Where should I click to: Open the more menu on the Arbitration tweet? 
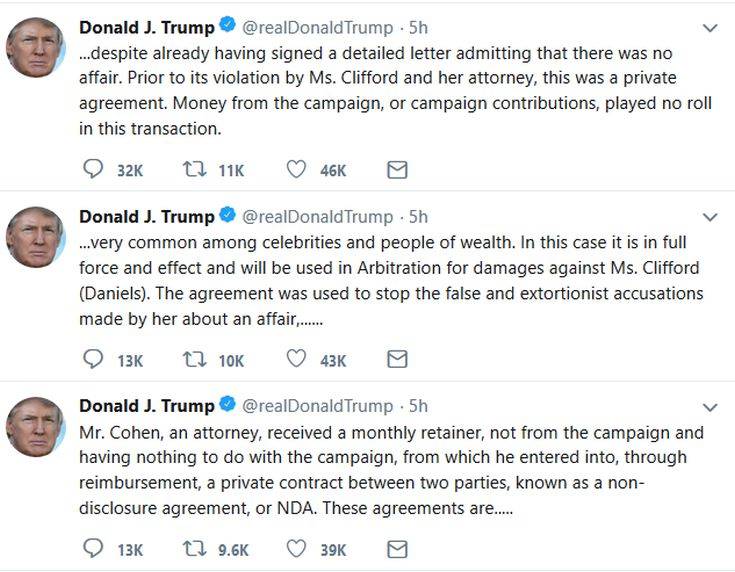pos(710,217)
